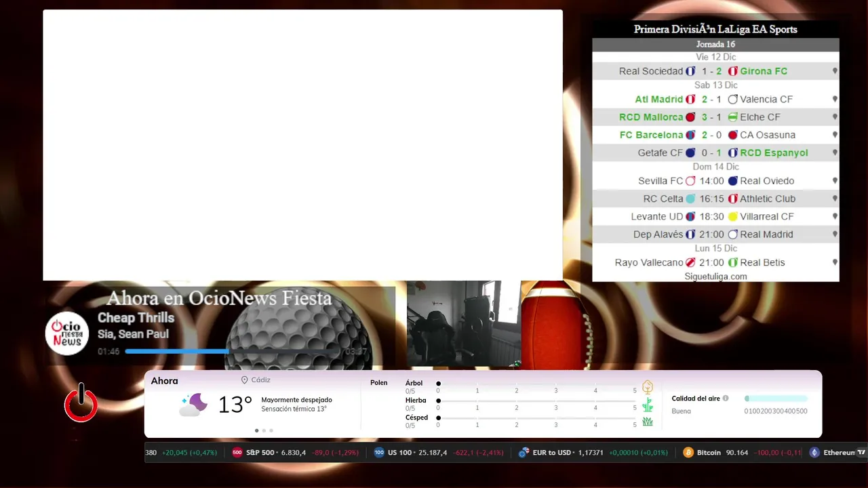Click the map pin in Getafe CF row
The image size is (868, 488).
coord(835,153)
